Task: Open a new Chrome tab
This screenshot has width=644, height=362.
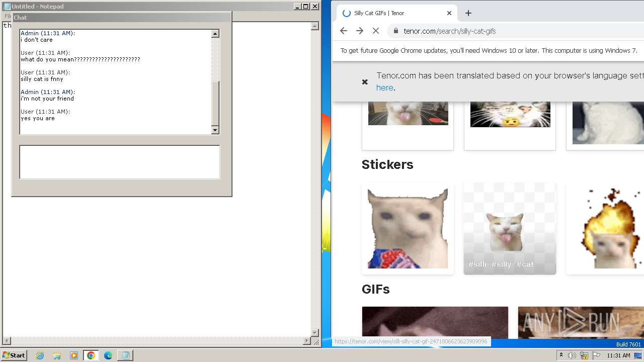Action: (x=468, y=13)
